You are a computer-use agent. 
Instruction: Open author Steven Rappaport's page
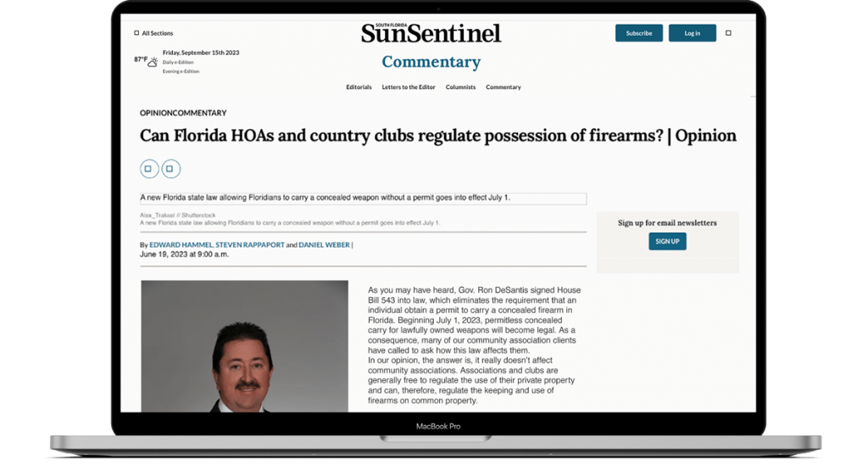[x=250, y=244]
